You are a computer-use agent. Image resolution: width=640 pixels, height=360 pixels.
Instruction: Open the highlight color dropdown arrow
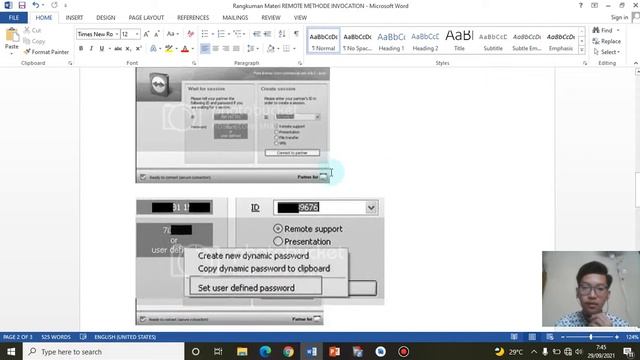pyautogui.click(x=176, y=49)
